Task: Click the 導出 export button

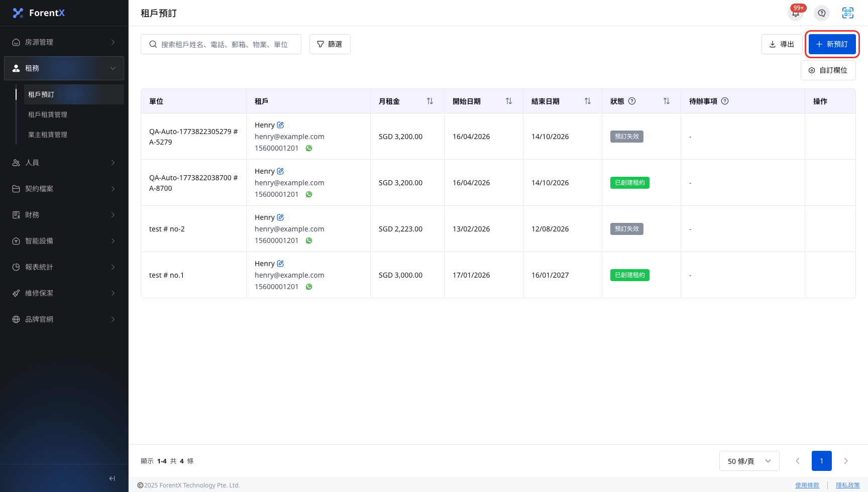Action: pyautogui.click(x=782, y=44)
